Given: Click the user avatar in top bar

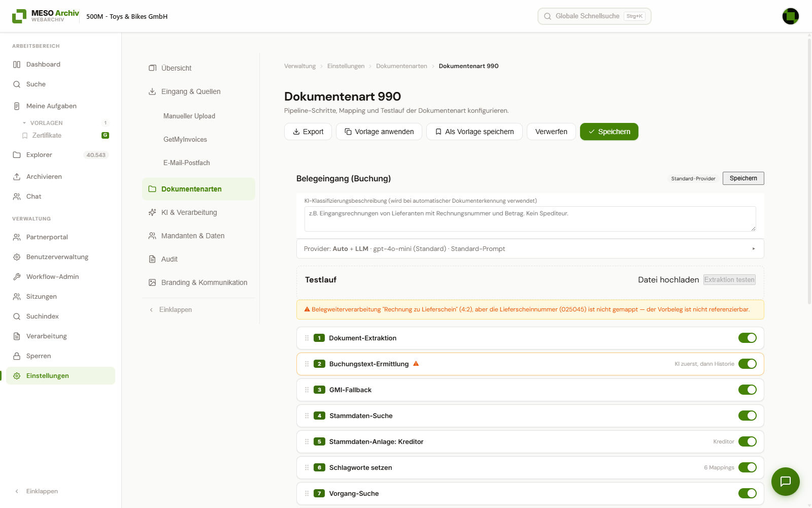Looking at the screenshot, I should tap(790, 16).
